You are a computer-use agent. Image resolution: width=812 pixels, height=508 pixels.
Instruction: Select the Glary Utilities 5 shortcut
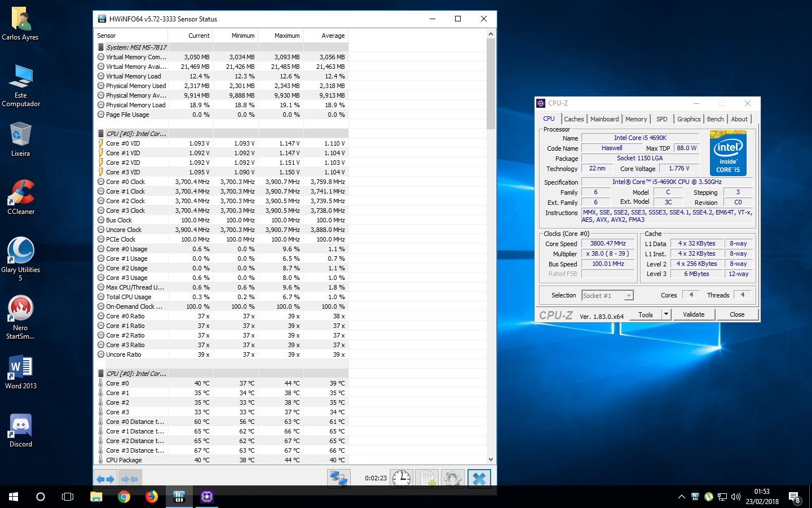pyautogui.click(x=21, y=259)
